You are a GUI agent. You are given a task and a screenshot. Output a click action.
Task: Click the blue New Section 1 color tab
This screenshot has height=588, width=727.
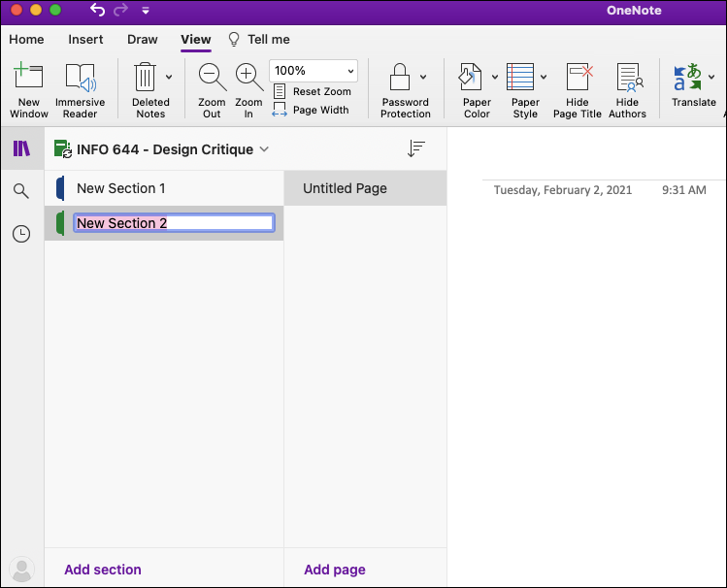tap(60, 188)
